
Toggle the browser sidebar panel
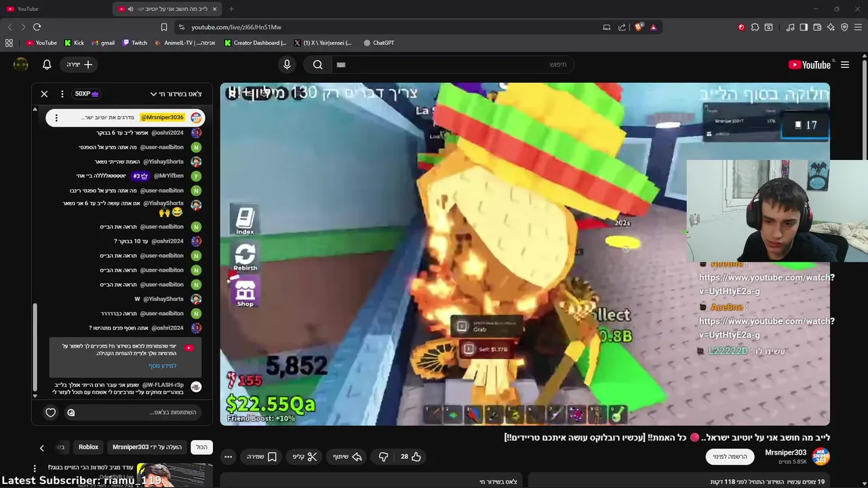click(x=804, y=27)
